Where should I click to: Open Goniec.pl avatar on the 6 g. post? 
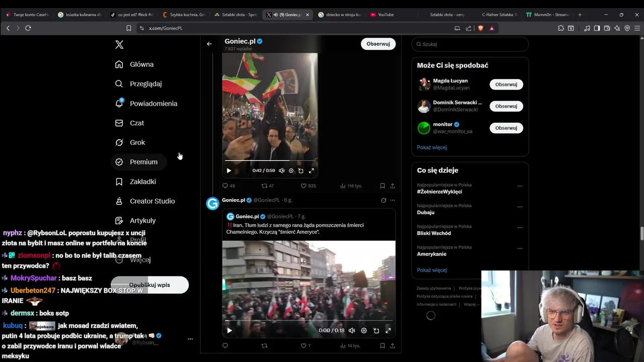click(213, 204)
